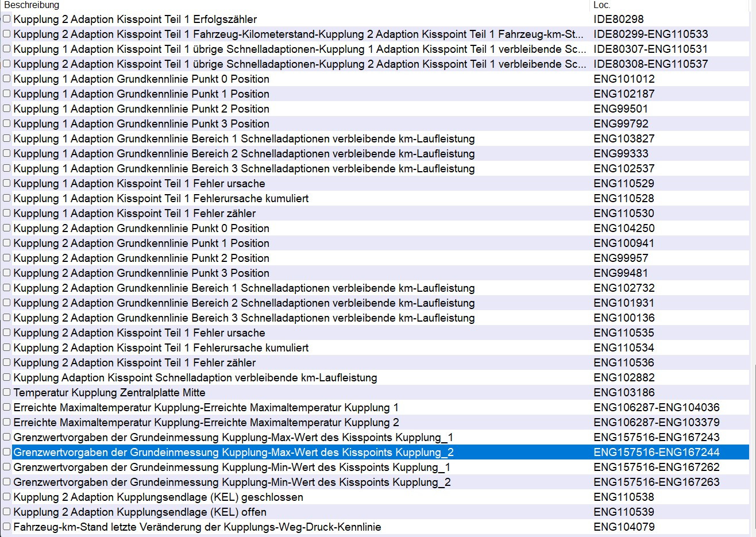
Task: Click location code ENG102187
Action: (x=624, y=94)
